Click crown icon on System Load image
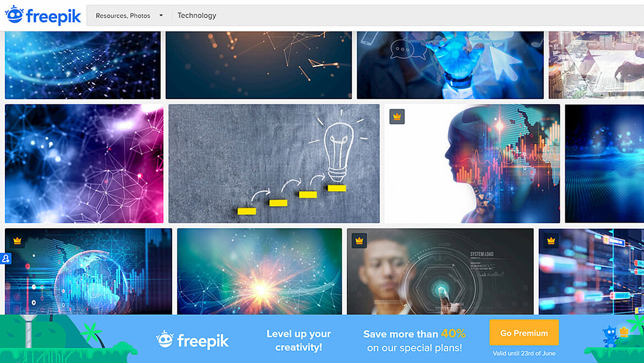The height and width of the screenshot is (363, 644). [359, 241]
